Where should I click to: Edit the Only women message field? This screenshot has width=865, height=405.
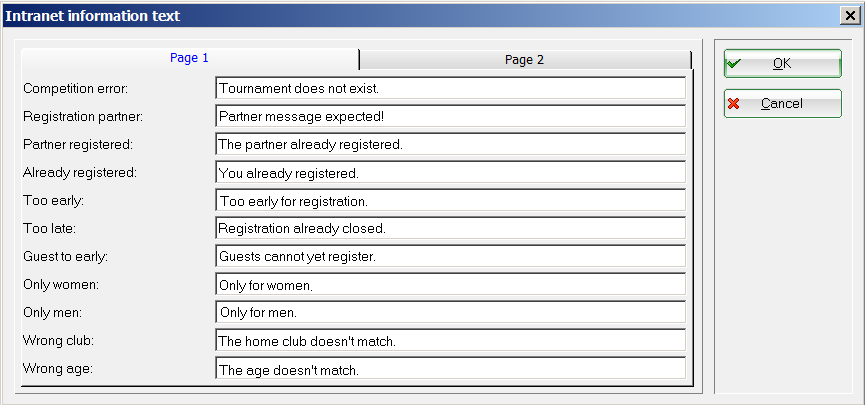point(450,285)
